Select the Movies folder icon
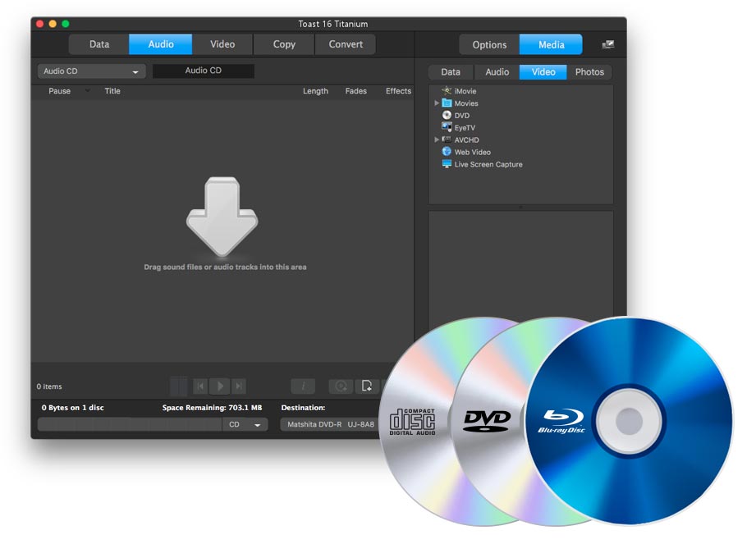Screen dimensions: 756x544 [x=447, y=103]
